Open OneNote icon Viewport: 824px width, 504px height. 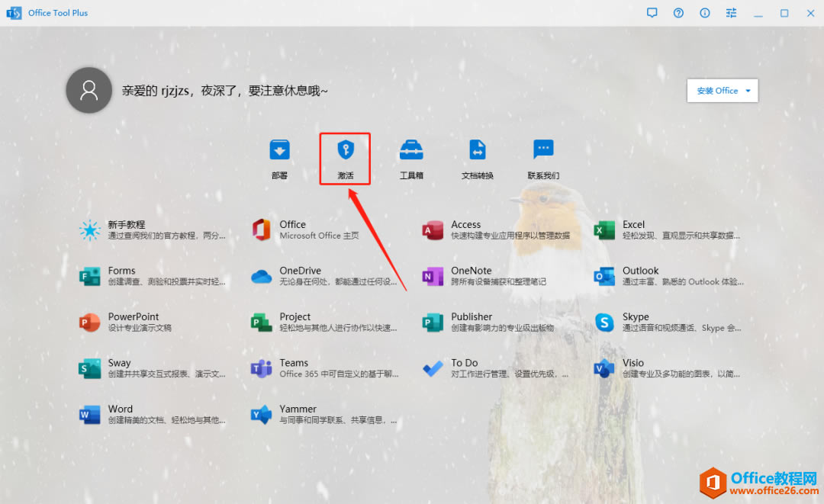coord(433,276)
